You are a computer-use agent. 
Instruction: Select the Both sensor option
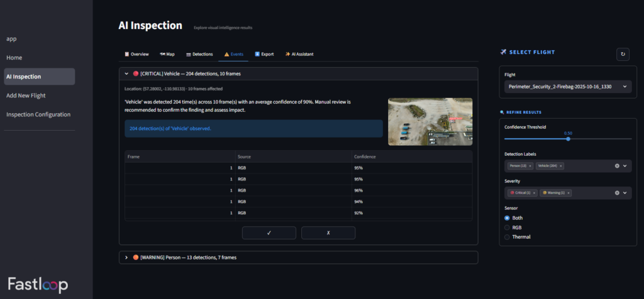[508, 218]
